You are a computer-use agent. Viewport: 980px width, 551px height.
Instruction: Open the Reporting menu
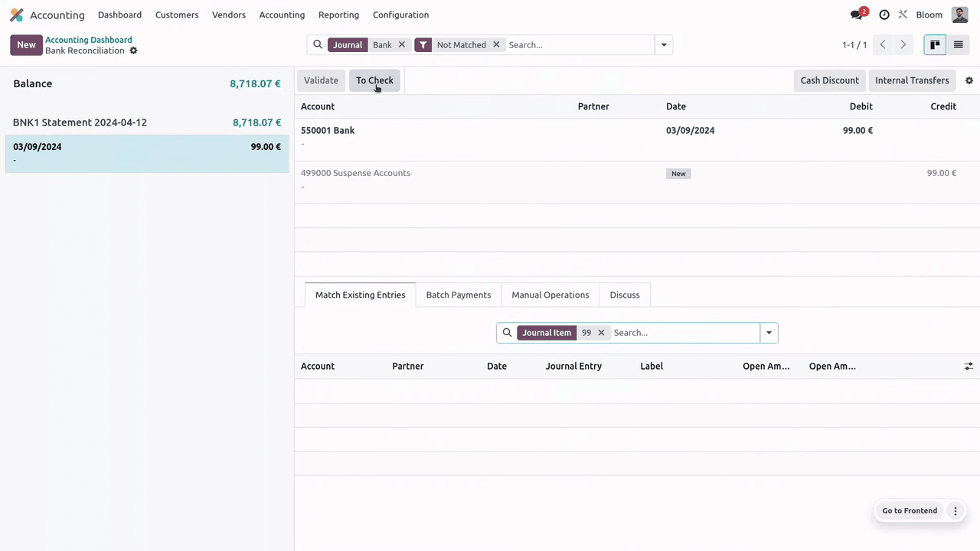click(338, 15)
